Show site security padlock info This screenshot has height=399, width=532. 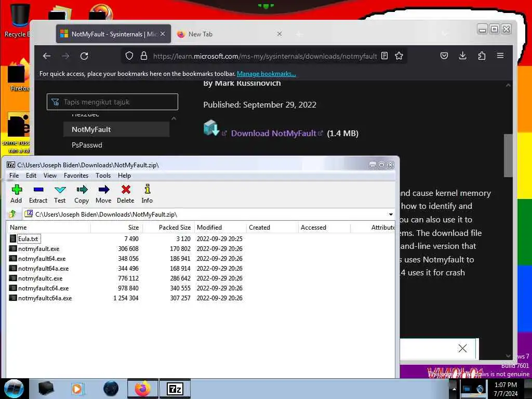click(144, 56)
